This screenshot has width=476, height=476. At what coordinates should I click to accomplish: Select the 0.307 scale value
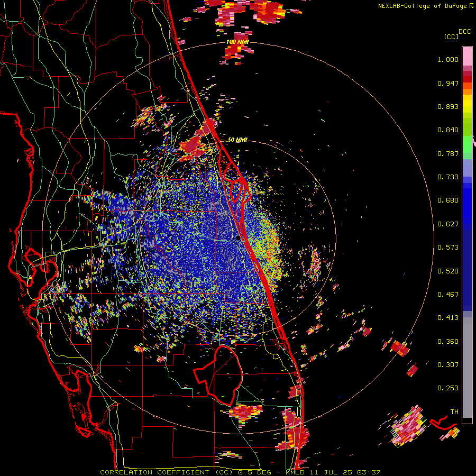[x=448, y=365]
